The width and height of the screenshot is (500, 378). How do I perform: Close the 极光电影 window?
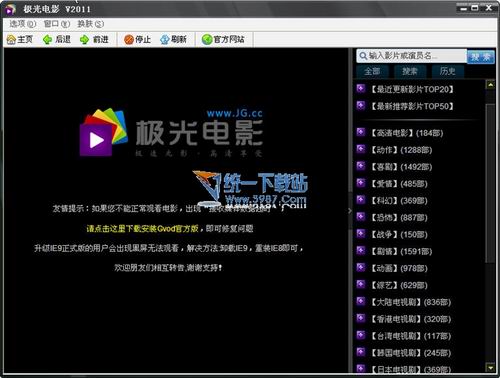point(489,8)
